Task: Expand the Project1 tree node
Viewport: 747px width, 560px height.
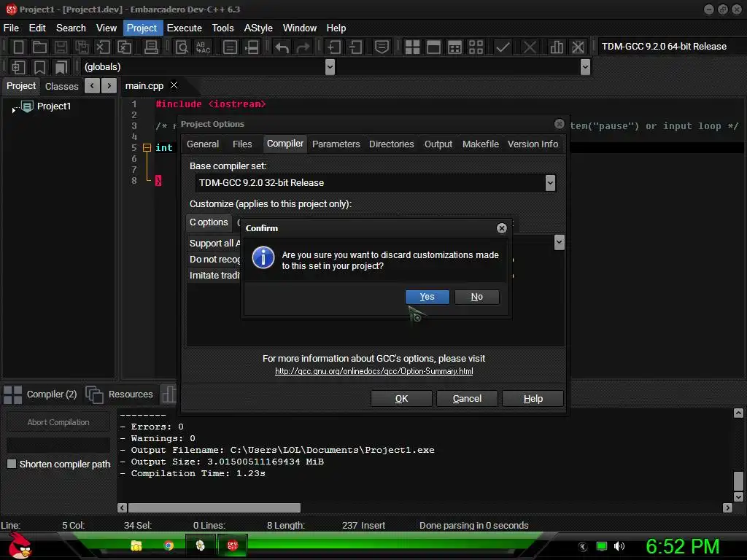Action: [x=13, y=110]
